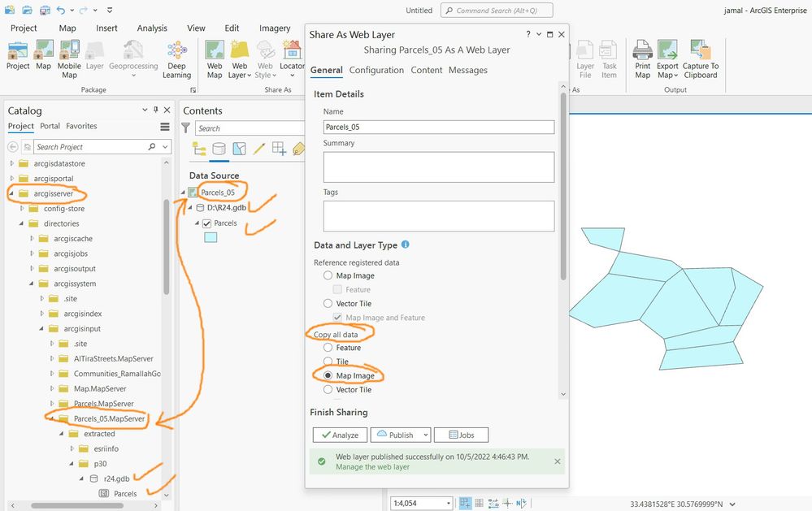Select List By Snapping icon in Contents
The width and height of the screenshot is (812, 511).
pos(279,149)
